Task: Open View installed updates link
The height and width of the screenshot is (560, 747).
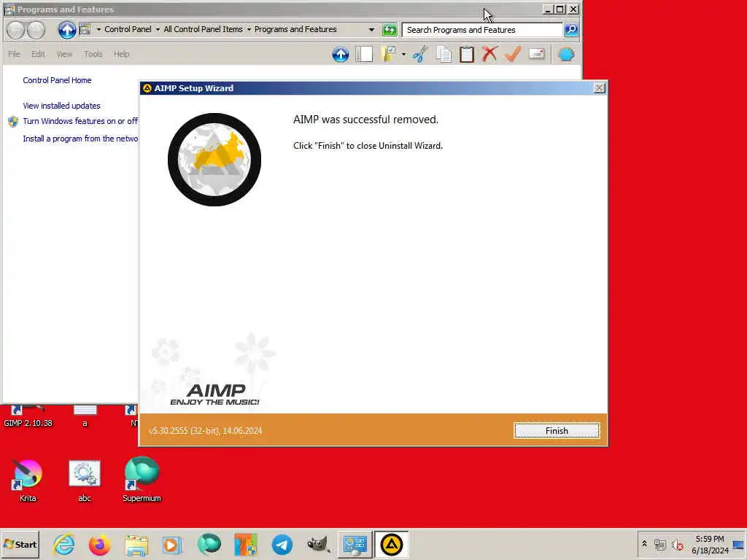Action: [61, 106]
